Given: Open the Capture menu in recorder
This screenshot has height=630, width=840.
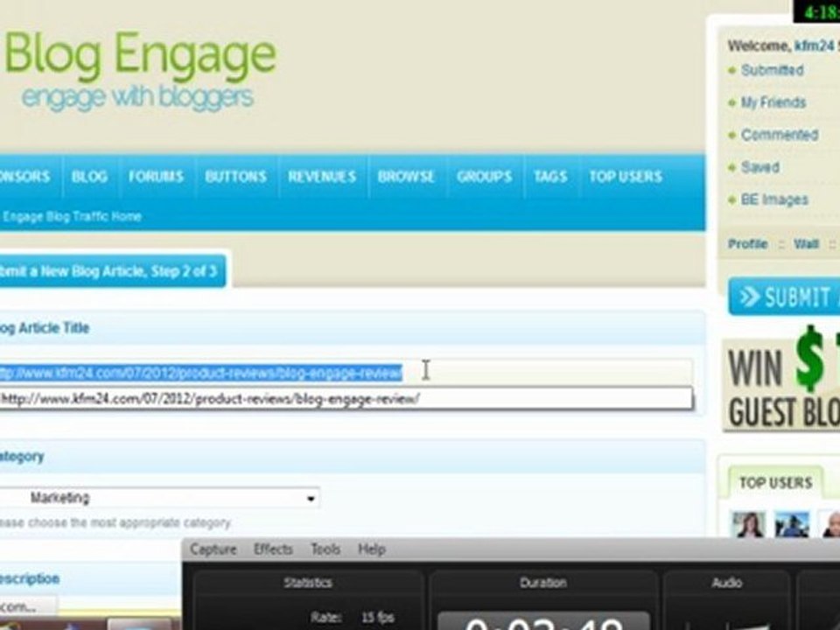Looking at the screenshot, I should [x=213, y=549].
